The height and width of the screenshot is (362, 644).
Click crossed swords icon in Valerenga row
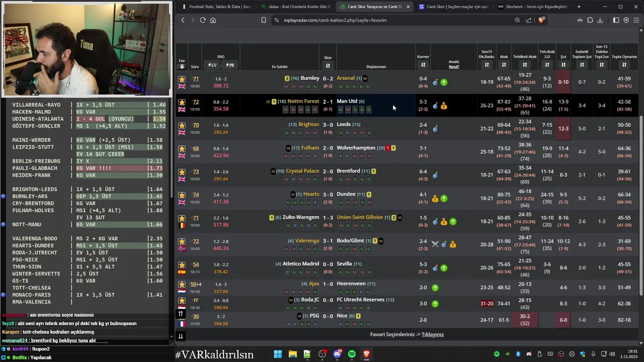point(435,244)
